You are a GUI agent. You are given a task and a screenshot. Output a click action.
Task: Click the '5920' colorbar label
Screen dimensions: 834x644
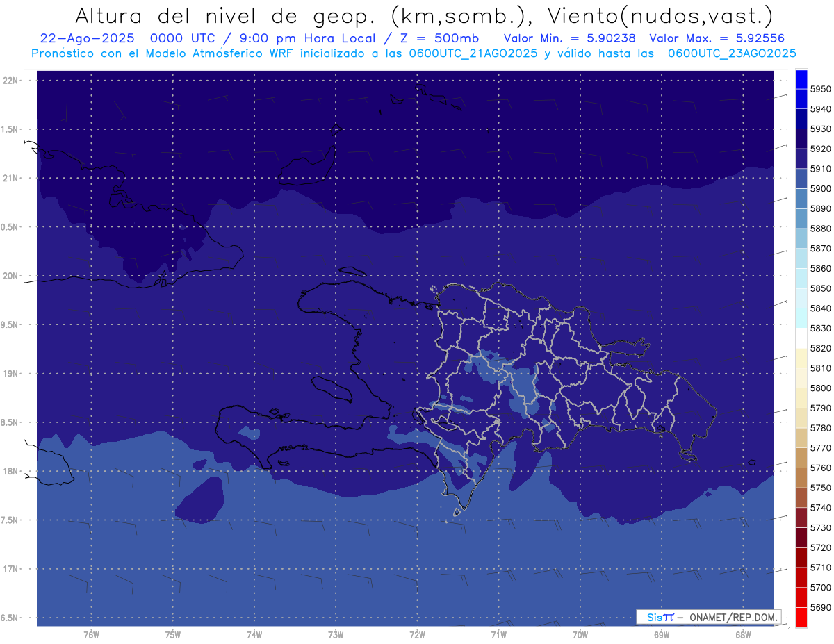tap(821, 149)
